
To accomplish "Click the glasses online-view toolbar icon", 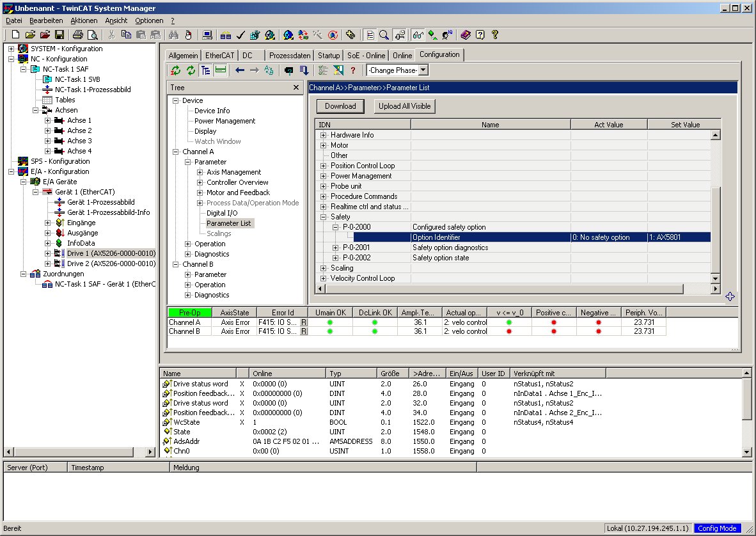I will point(418,35).
